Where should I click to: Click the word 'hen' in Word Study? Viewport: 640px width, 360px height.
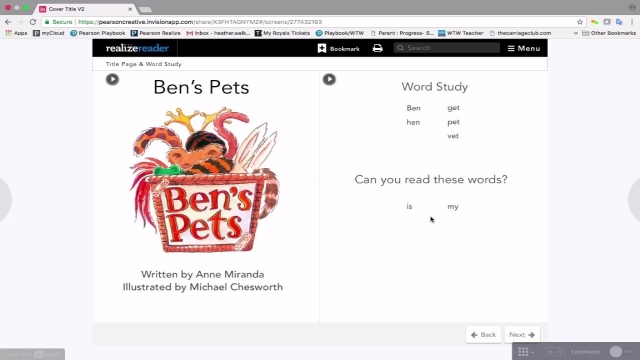click(x=413, y=122)
